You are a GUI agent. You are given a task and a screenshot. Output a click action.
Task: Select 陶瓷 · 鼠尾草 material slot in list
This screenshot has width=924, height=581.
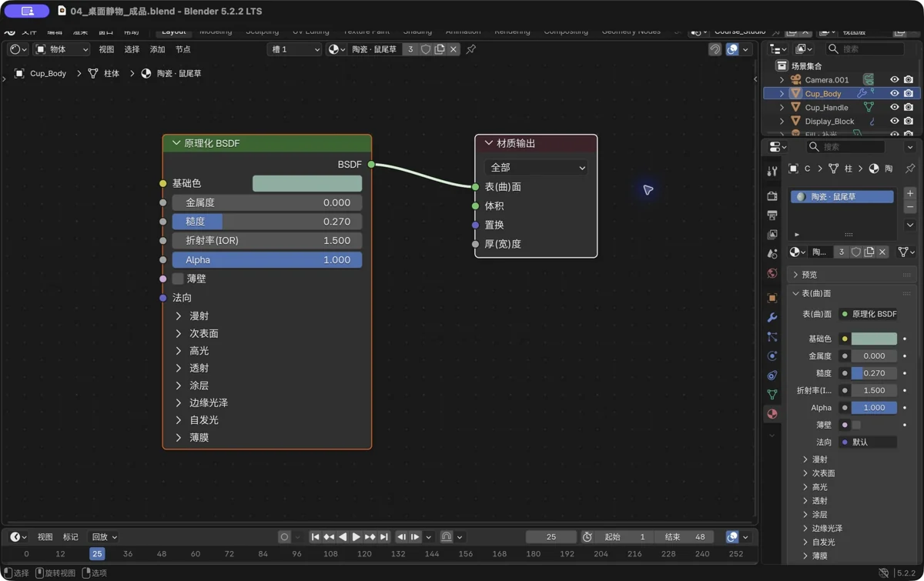click(x=842, y=197)
